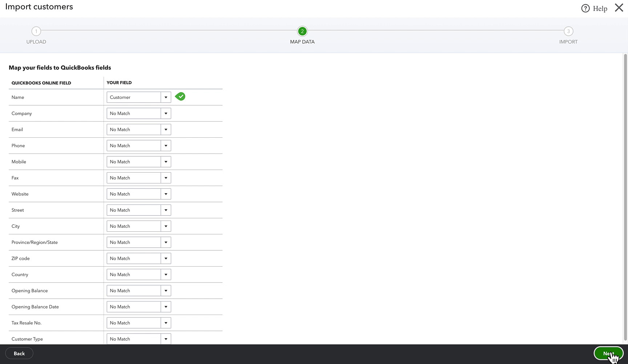
Task: Click the green Next button
Action: pyautogui.click(x=609, y=353)
